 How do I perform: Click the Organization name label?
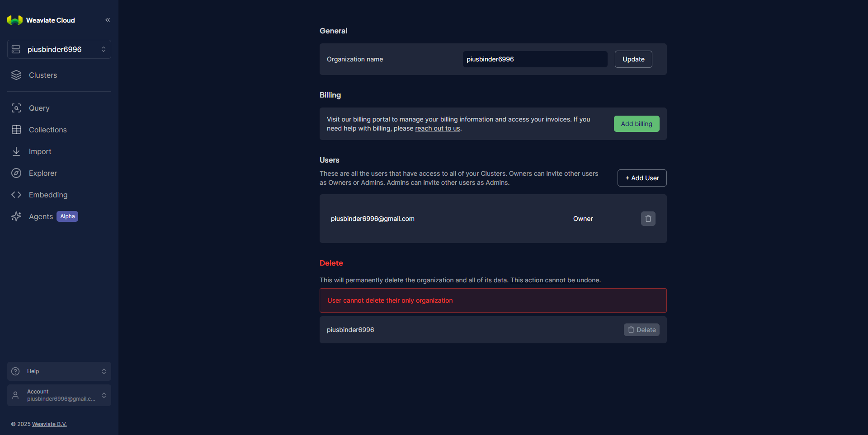point(355,59)
